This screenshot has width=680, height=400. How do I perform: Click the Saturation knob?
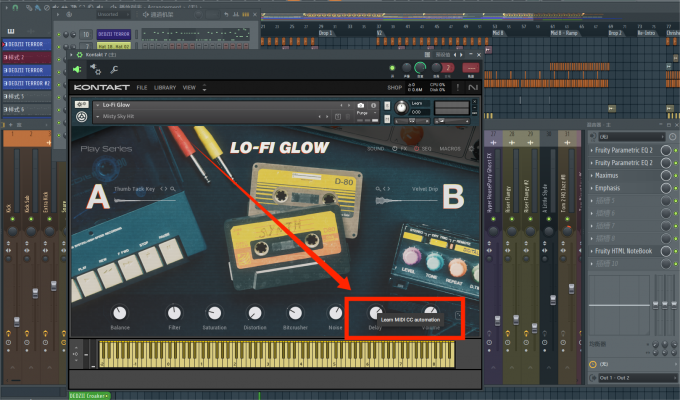pos(214,313)
